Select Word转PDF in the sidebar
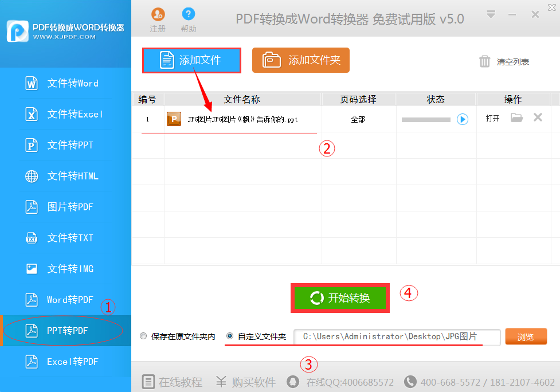This screenshot has width=560, height=392. point(66,300)
